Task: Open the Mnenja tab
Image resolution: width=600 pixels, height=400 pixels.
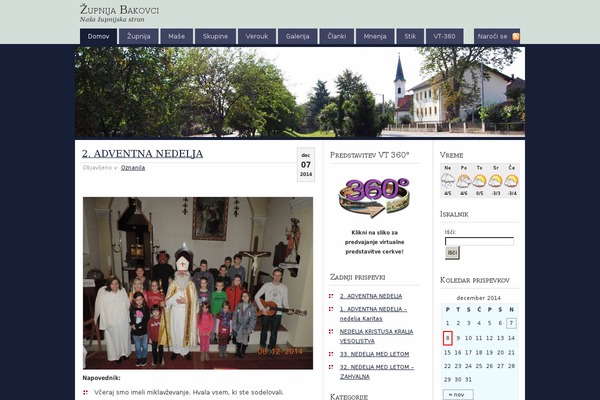Action: pos(375,36)
